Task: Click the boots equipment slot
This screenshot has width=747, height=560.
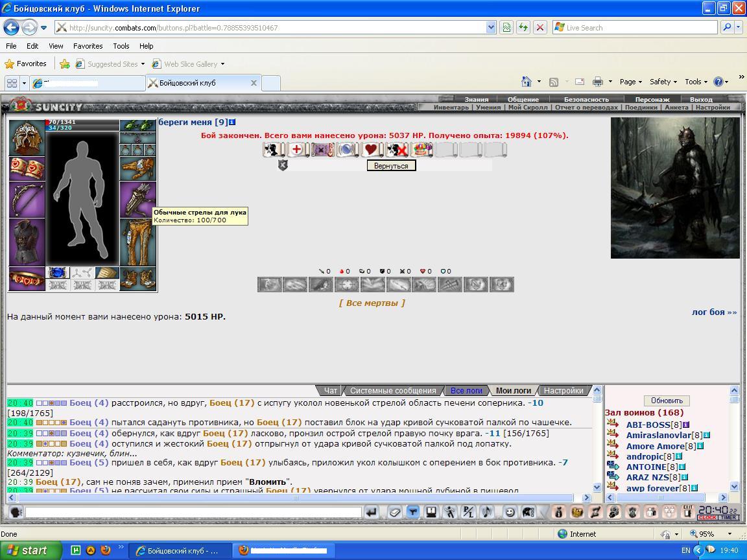Action: (x=137, y=279)
